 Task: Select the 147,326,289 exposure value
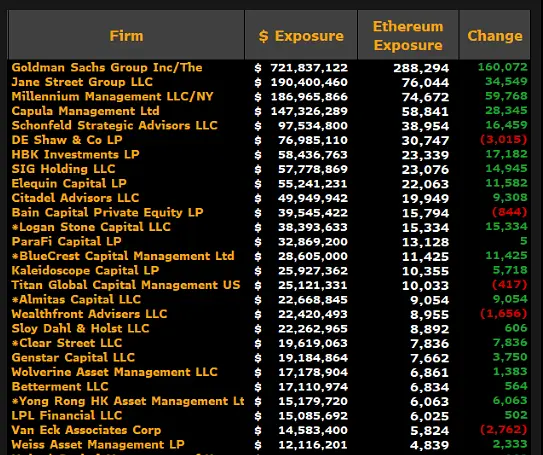(309, 111)
